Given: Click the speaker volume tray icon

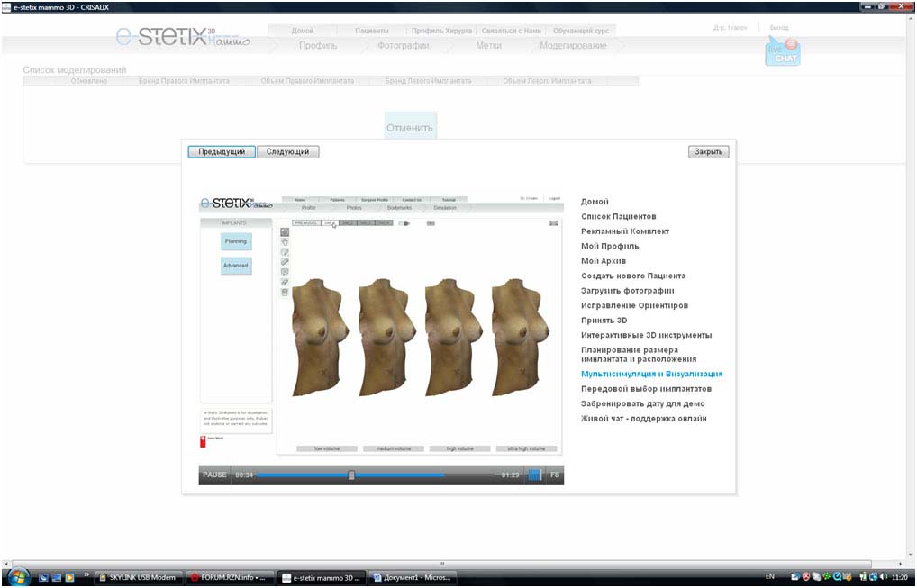Looking at the screenshot, I should (884, 577).
